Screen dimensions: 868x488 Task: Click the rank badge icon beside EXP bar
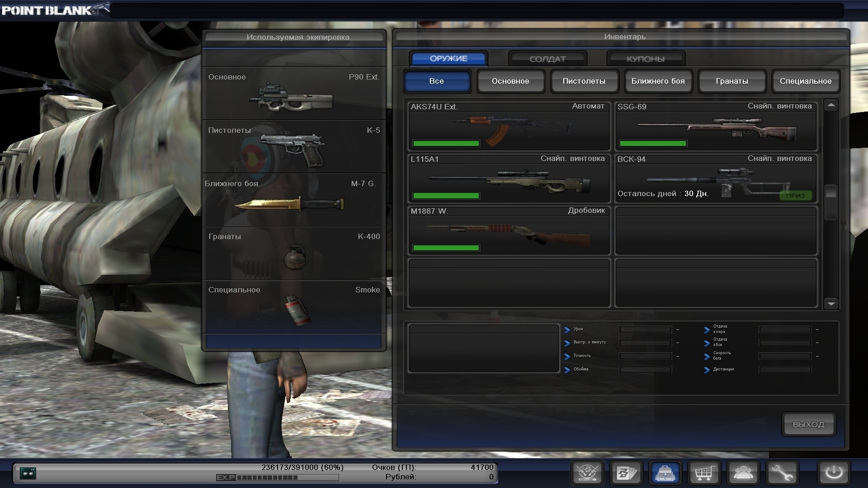click(28, 473)
